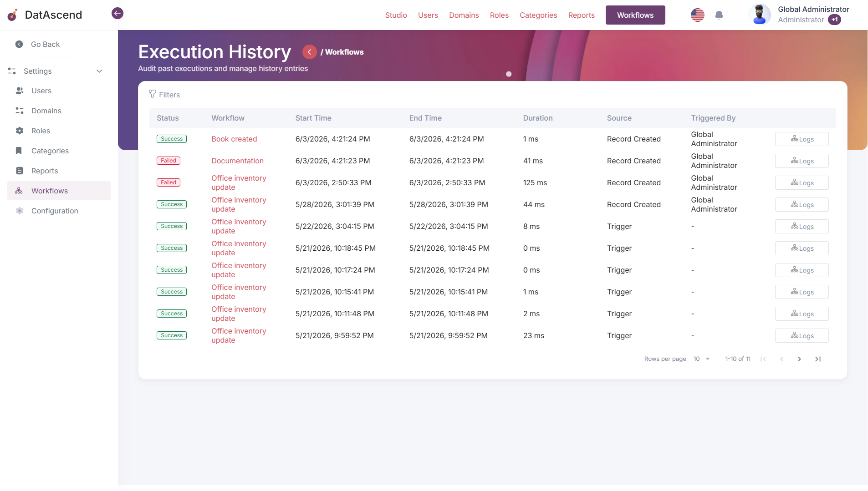868x491 pixels.
Task: Click the Roles gear icon in sidebar
Action: coord(19,131)
